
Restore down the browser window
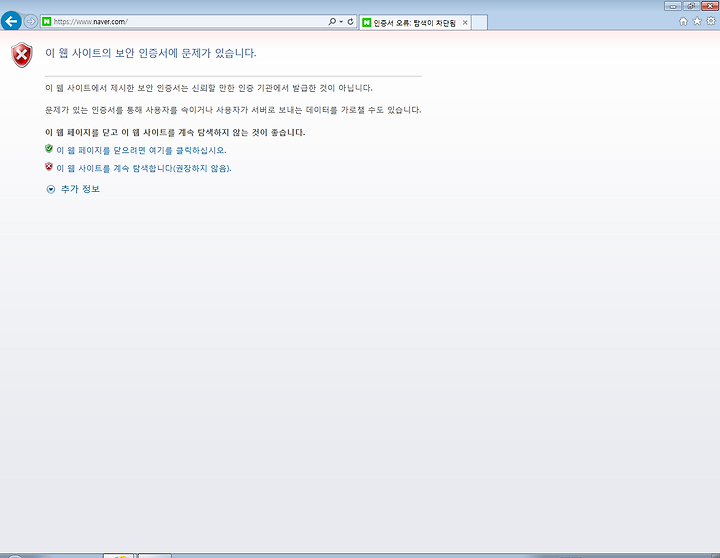click(x=691, y=6)
